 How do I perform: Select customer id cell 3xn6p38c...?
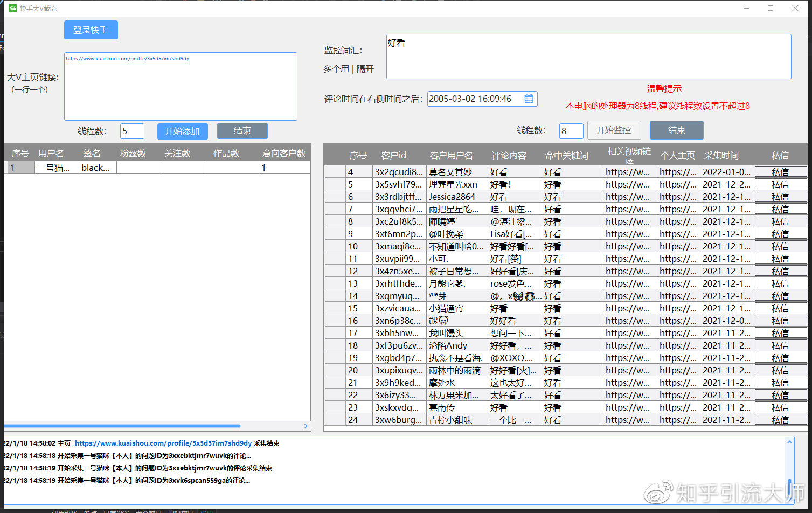[399, 321]
